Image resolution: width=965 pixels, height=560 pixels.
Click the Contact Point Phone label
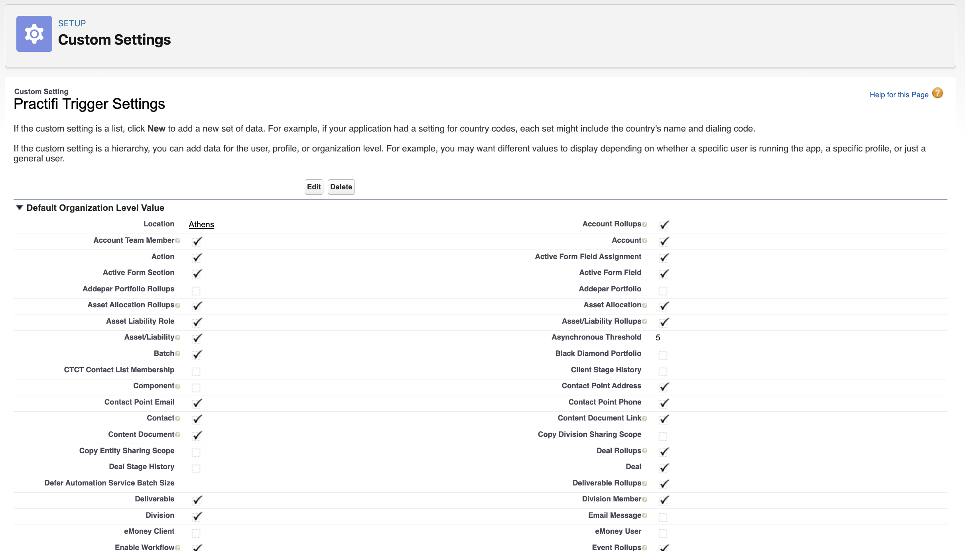605,402
